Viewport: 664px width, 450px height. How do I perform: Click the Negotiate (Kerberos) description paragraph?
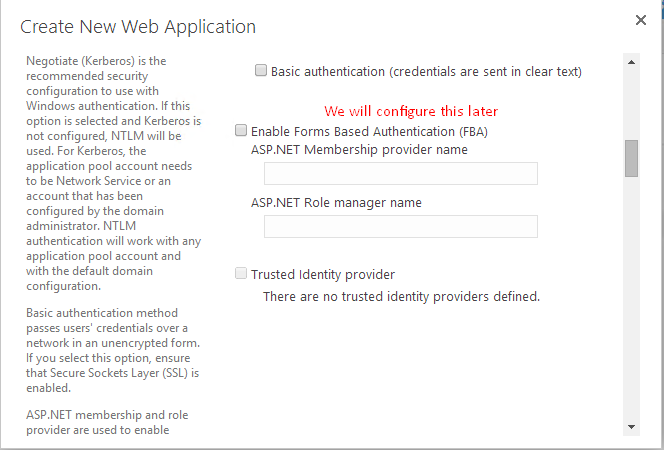[113, 173]
